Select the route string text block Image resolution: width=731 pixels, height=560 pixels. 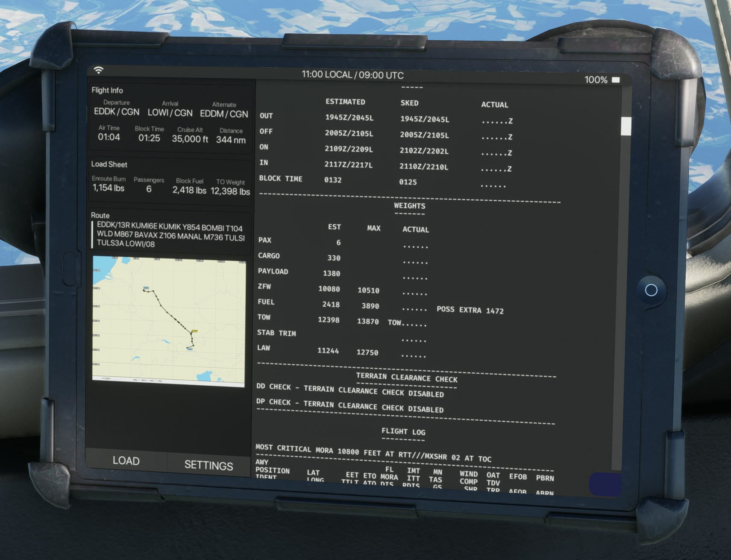170,235
